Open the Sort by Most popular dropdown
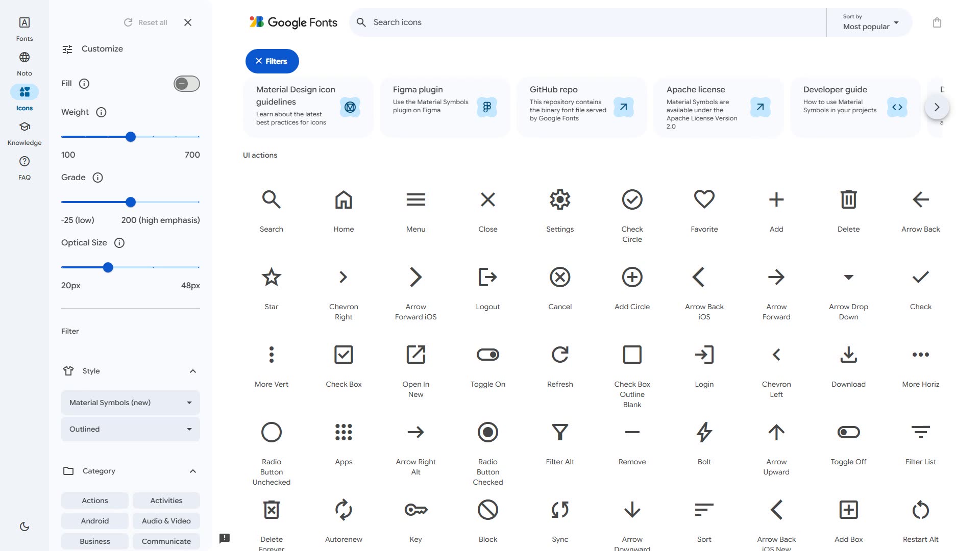Image resolution: width=980 pixels, height=551 pixels. click(870, 22)
